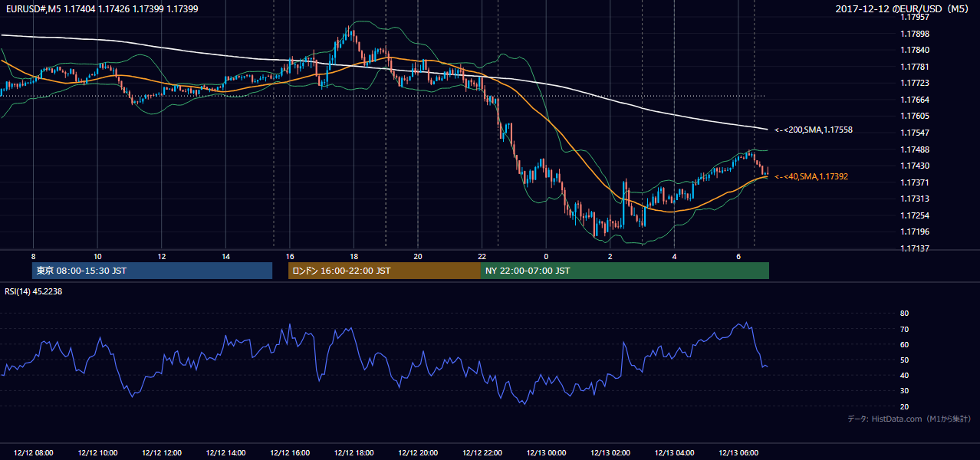
Task: Click the '<-<40,SMA,1.17392' moving average label
Action: [x=811, y=176]
